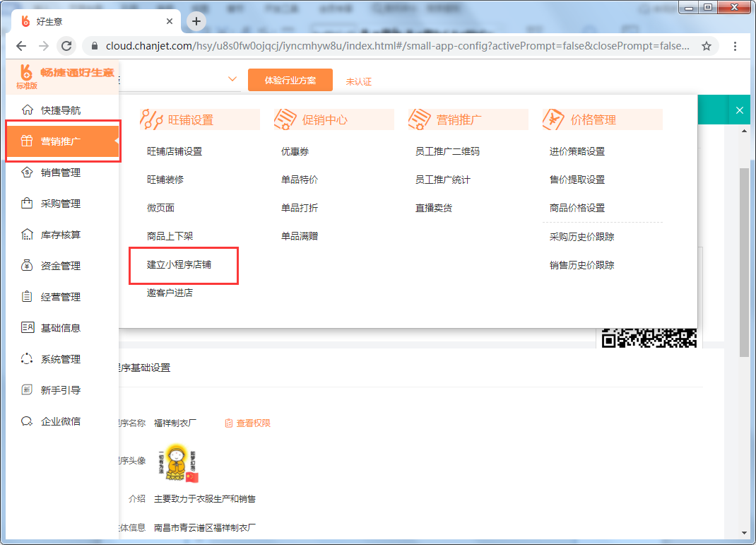Close the 好生意 browser tab
This screenshot has width=756, height=545.
pyautogui.click(x=170, y=21)
